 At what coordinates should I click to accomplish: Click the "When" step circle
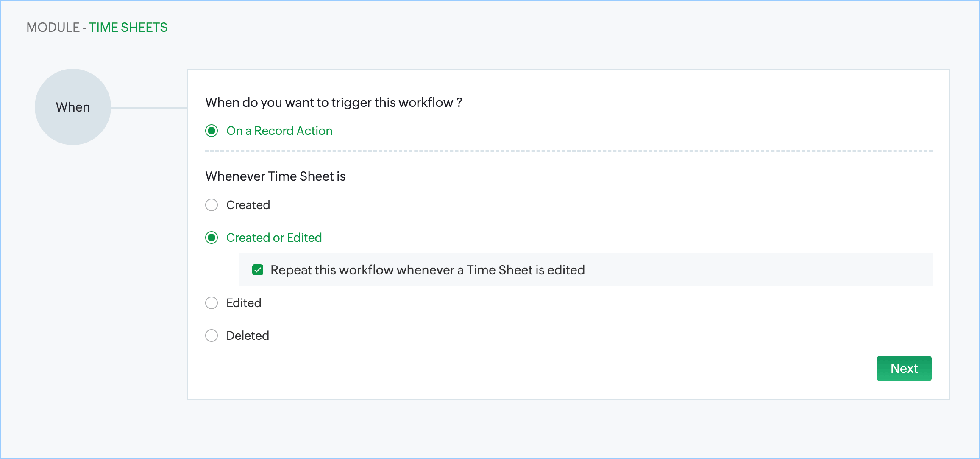click(73, 107)
